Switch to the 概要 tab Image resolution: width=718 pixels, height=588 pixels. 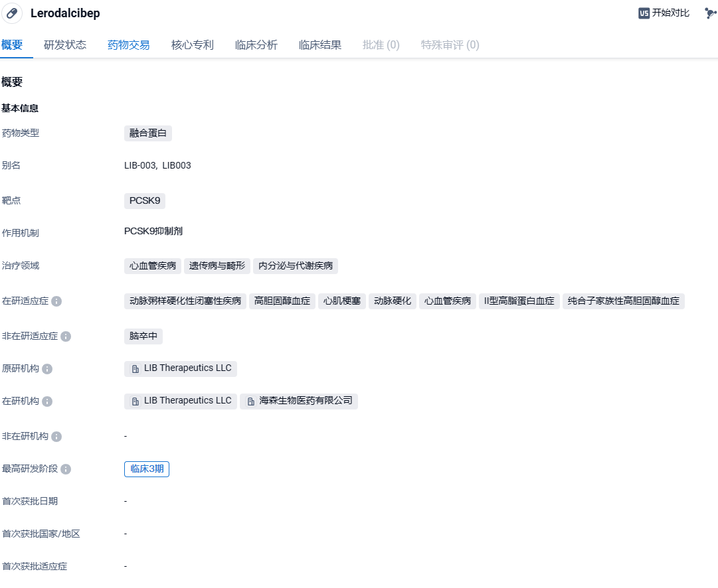click(x=13, y=45)
